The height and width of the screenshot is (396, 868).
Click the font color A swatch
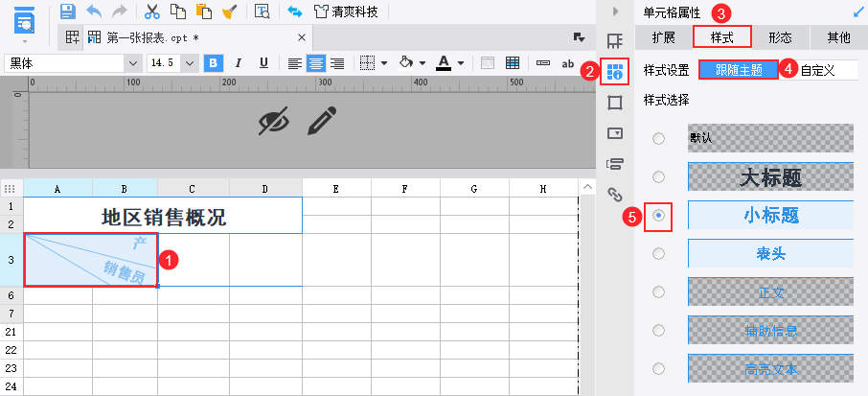point(444,63)
